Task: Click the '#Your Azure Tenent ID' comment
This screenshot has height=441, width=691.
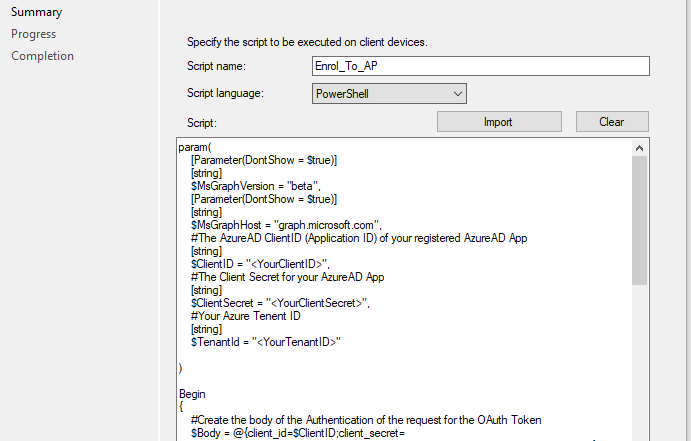Action: pyautogui.click(x=245, y=316)
